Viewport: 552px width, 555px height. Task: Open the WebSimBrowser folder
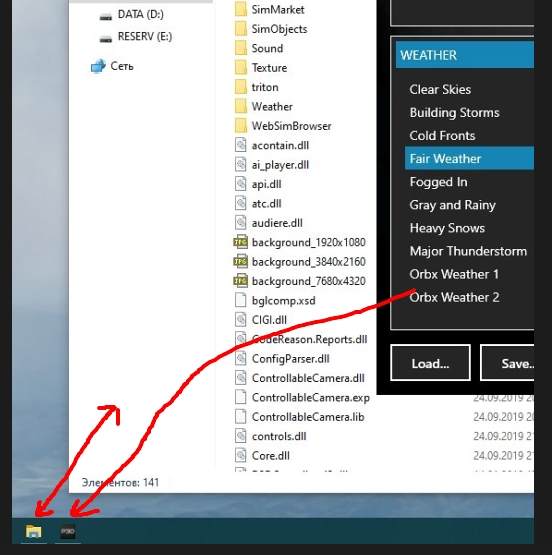click(291, 126)
